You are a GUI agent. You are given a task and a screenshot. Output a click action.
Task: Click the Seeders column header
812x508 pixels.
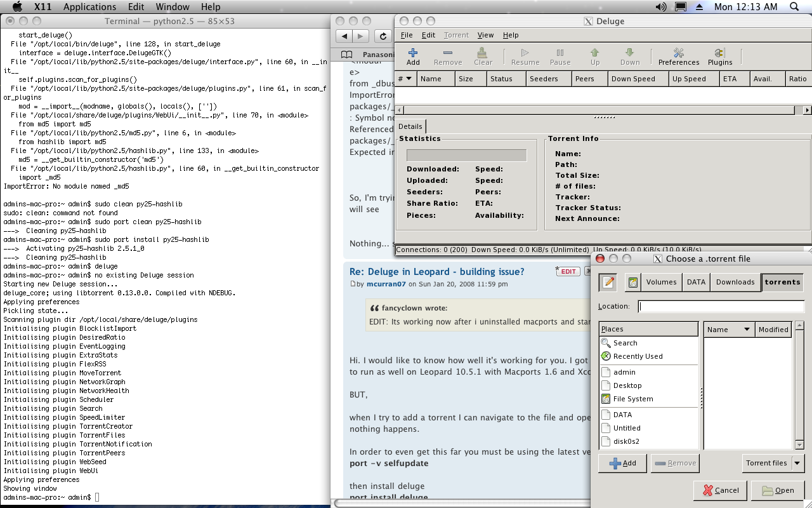click(548, 79)
